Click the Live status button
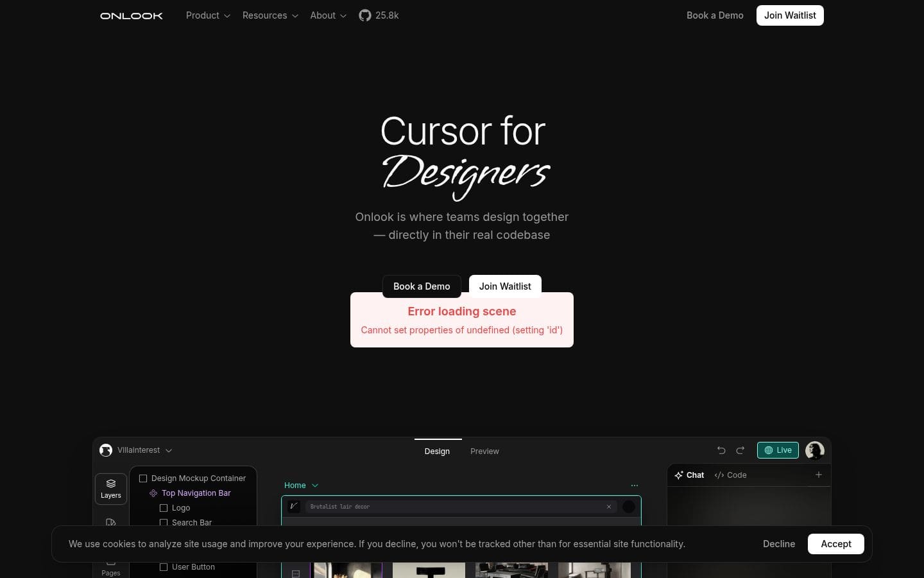Image resolution: width=924 pixels, height=578 pixels. coord(778,450)
